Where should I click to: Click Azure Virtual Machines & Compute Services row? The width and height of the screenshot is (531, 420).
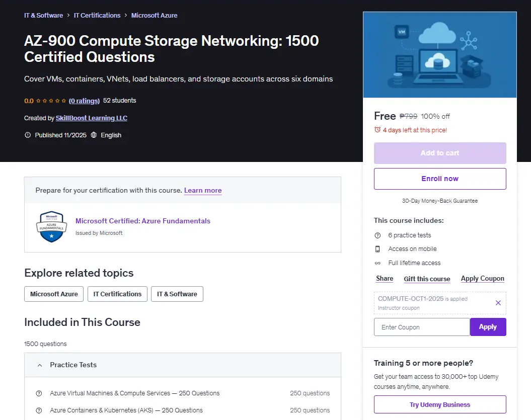[x=183, y=393]
